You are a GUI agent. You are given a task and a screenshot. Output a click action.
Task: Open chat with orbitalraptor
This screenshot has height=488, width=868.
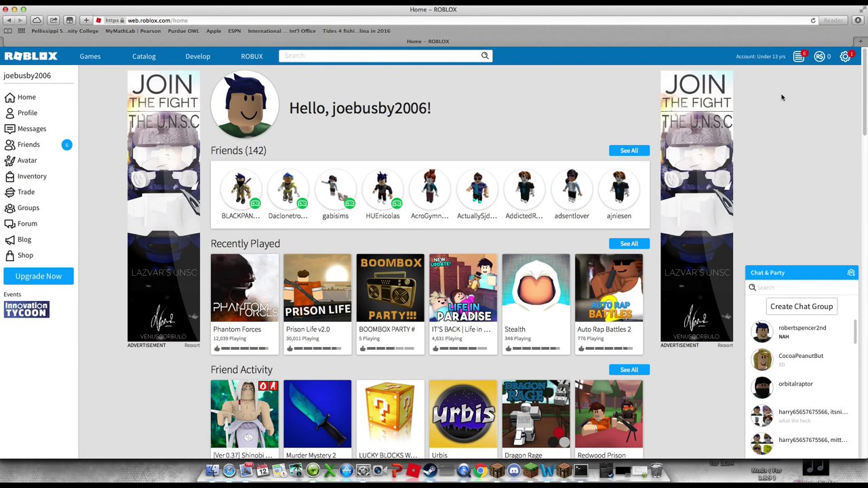[x=801, y=387]
